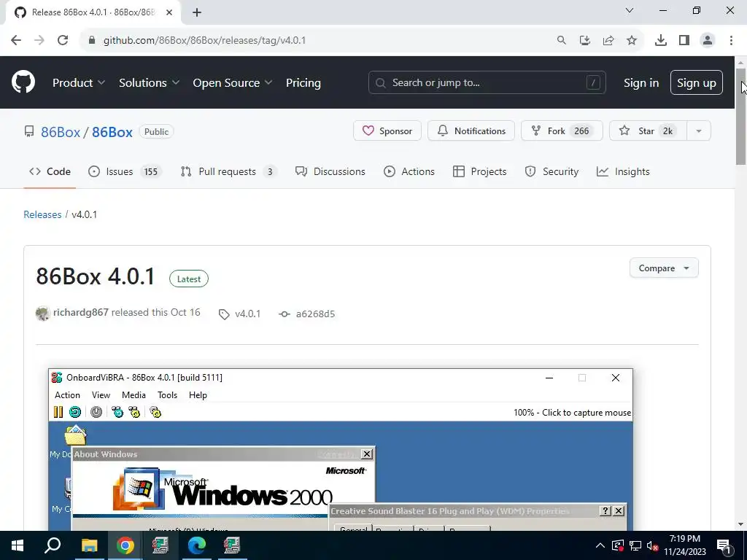This screenshot has height=560, width=747.
Task: Open the Windows Start menu
Action: click(x=18, y=545)
